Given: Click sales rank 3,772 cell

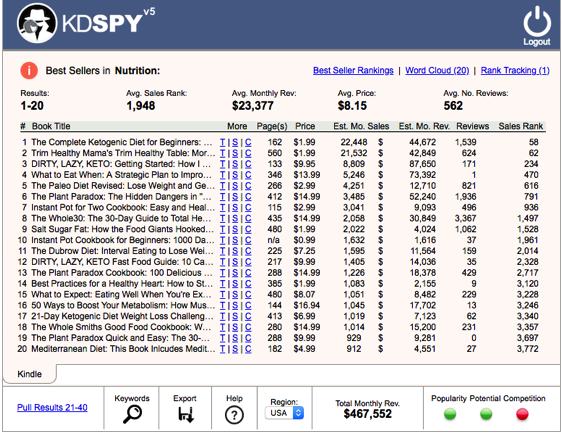Looking at the screenshot, I should 527,349.
